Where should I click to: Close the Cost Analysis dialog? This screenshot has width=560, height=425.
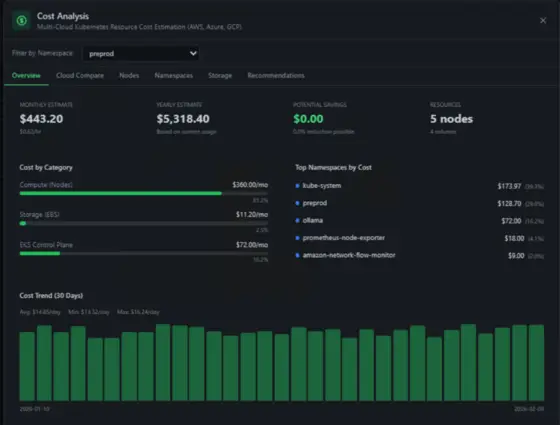tap(543, 21)
